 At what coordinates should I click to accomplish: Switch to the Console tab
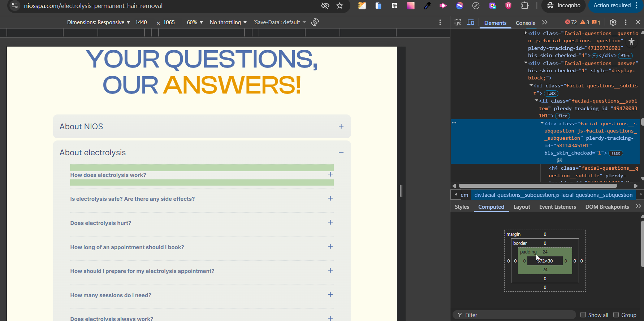525,23
